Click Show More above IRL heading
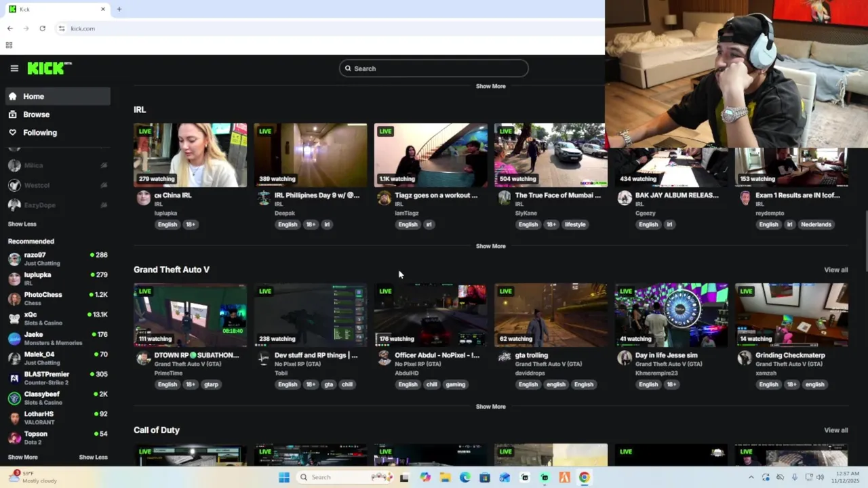Screen dimensions: 868x488 coord(491,86)
